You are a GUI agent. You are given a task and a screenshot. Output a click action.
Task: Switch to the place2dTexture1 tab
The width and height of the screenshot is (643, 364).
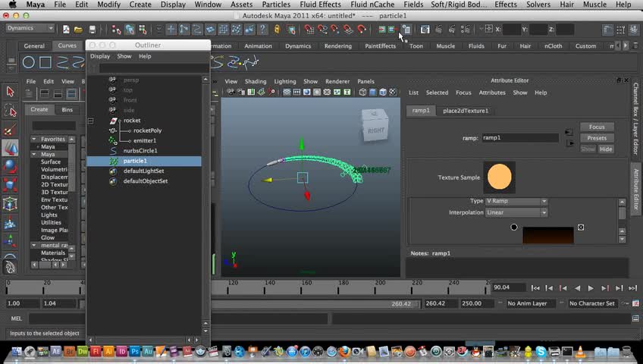466,111
